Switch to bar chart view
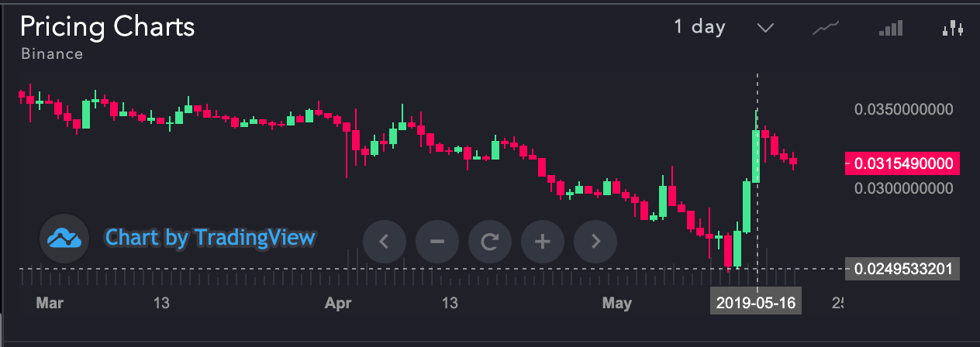The image size is (980, 347). 890,29
